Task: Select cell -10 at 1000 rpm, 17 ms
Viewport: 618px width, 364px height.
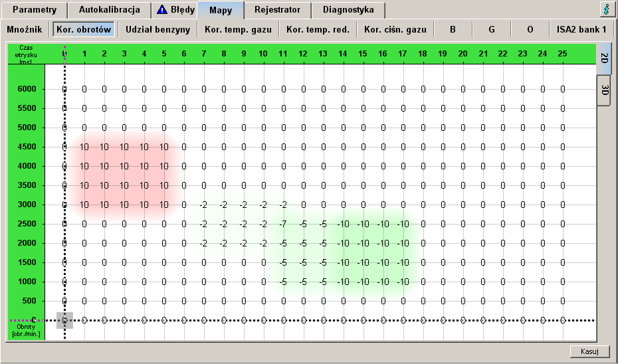Action: [x=403, y=282]
